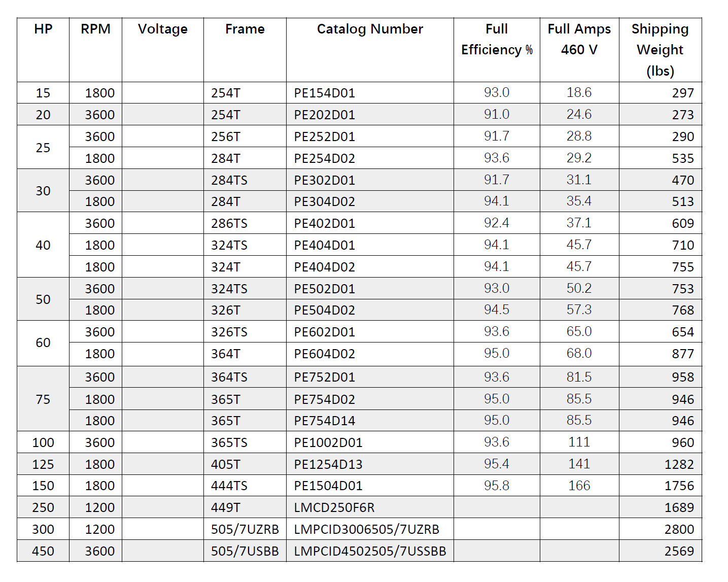Select frame value 326TS
Image resolution: width=728 pixels, height=582 pixels.
click(x=229, y=332)
